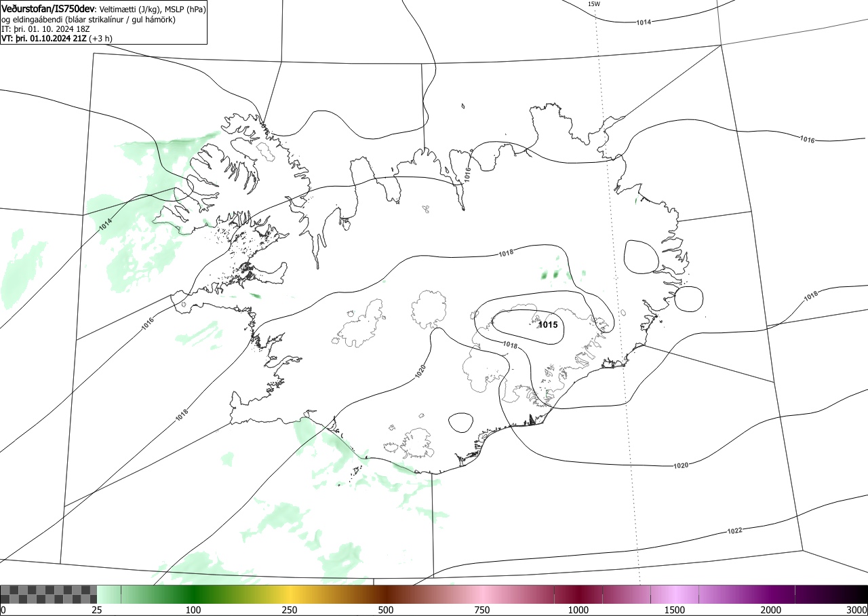
Task: Click the 1016 isobar label at the far east edge
Action: [807, 140]
